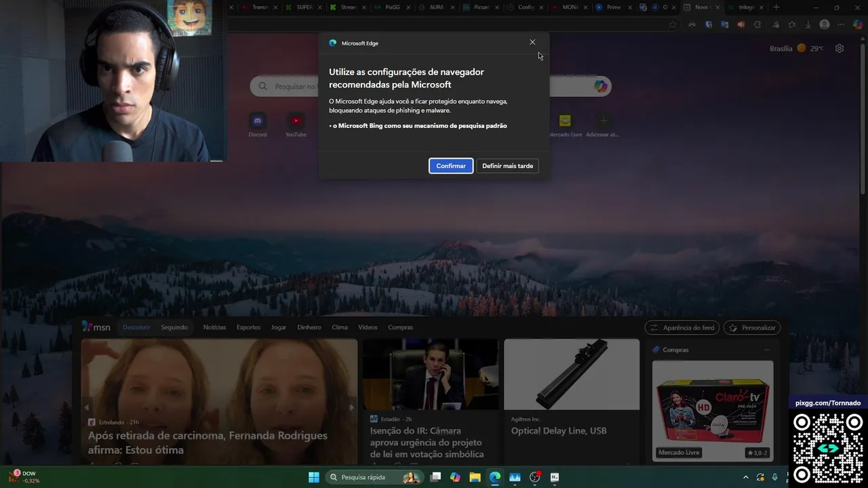Go to previous slide in featured story
The image size is (868, 488).
tap(86, 407)
